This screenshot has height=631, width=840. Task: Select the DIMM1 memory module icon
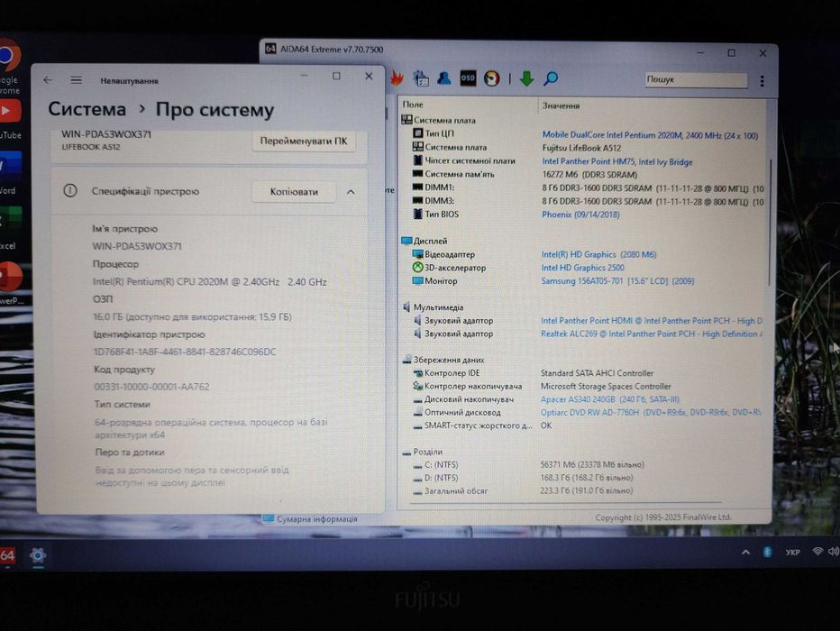click(418, 187)
